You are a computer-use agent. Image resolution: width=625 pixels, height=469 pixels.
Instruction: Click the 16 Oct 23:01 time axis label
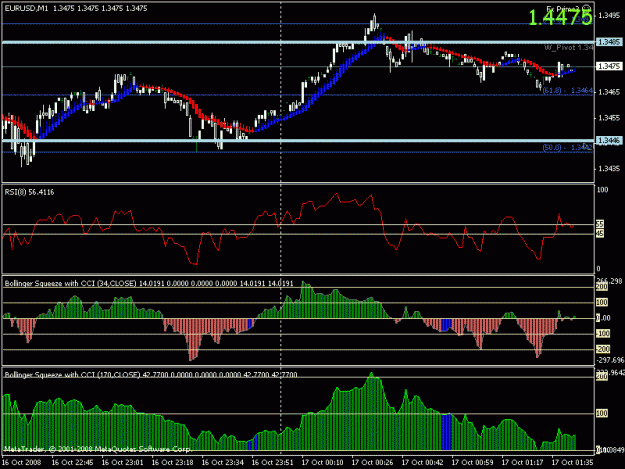[x=122, y=463]
